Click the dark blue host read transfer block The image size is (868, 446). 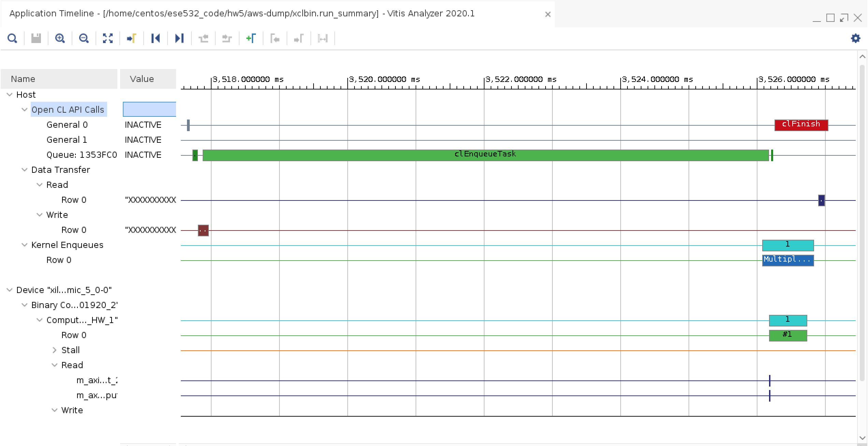click(822, 200)
